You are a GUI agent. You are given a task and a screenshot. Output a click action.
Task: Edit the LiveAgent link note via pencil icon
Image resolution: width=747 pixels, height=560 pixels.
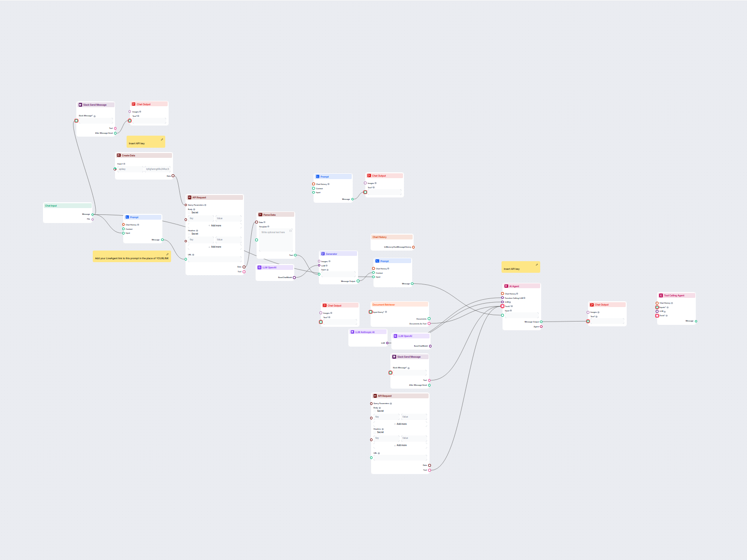point(168,254)
